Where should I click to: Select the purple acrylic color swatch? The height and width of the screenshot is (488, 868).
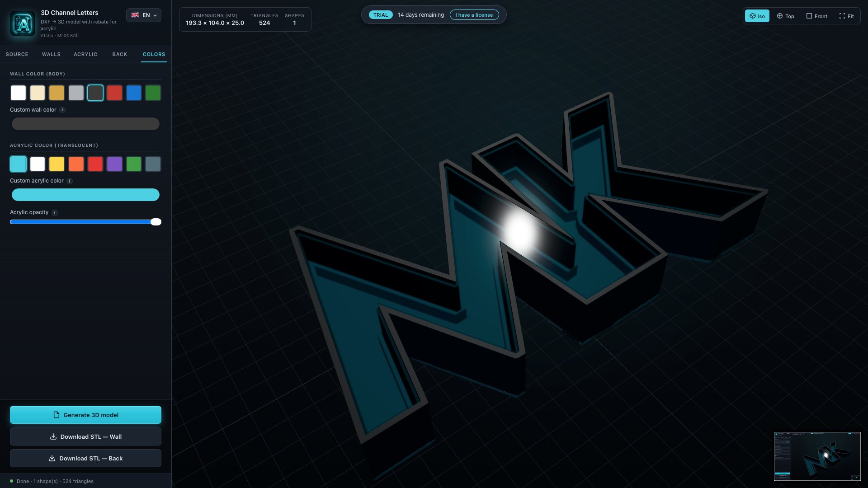(x=114, y=164)
